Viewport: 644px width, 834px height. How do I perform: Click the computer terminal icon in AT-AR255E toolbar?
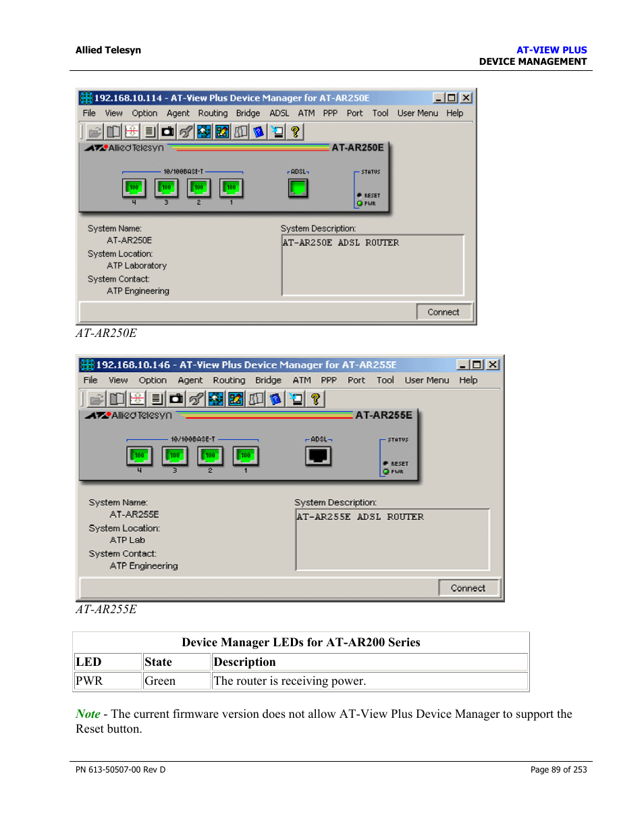pyautogui.click(x=296, y=399)
